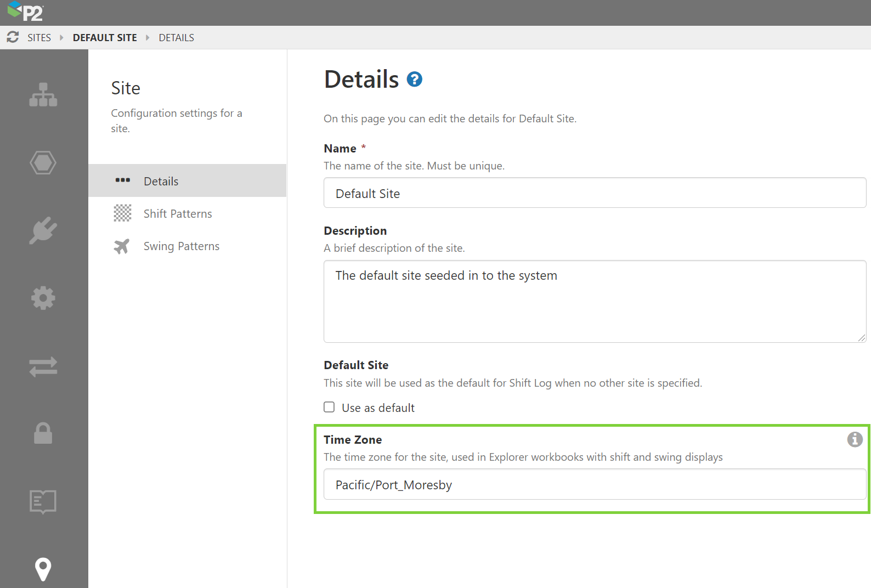This screenshot has width=871, height=588.
Task: Click the Time Zone info icon
Action: (855, 439)
